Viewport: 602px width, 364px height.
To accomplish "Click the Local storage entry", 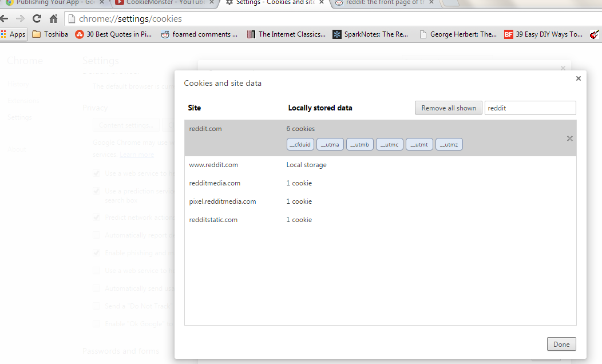I will (x=306, y=165).
